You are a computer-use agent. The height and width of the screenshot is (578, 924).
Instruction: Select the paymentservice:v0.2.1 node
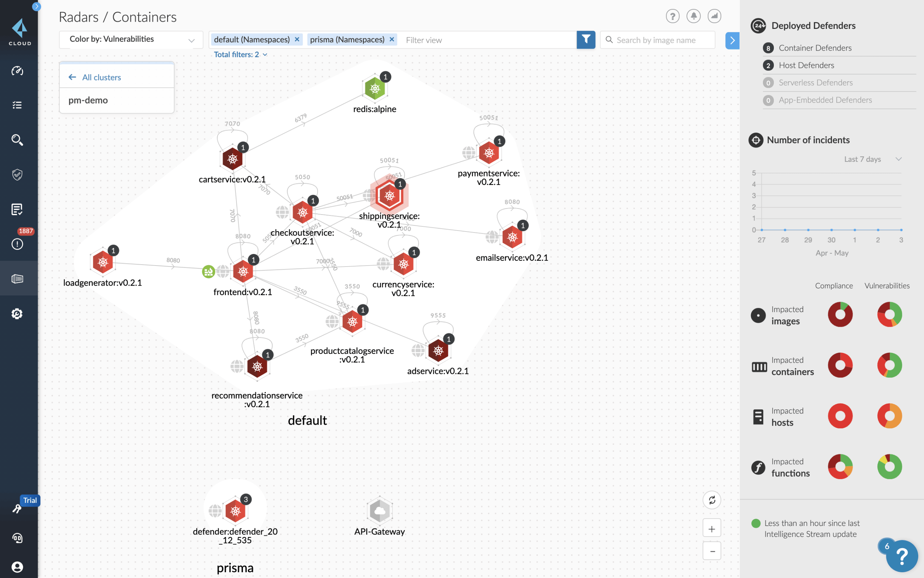(x=489, y=153)
